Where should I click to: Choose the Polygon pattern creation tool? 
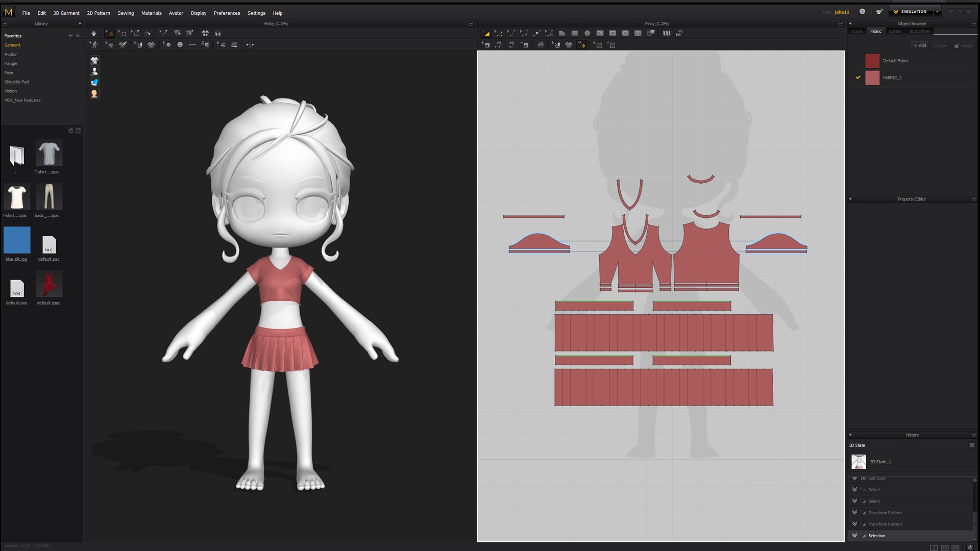562,33
